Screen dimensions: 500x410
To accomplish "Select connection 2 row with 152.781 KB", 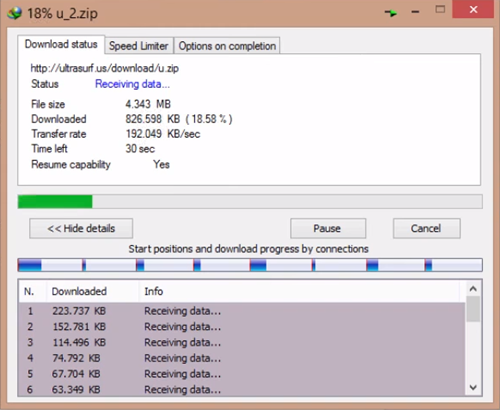I will 242,327.
